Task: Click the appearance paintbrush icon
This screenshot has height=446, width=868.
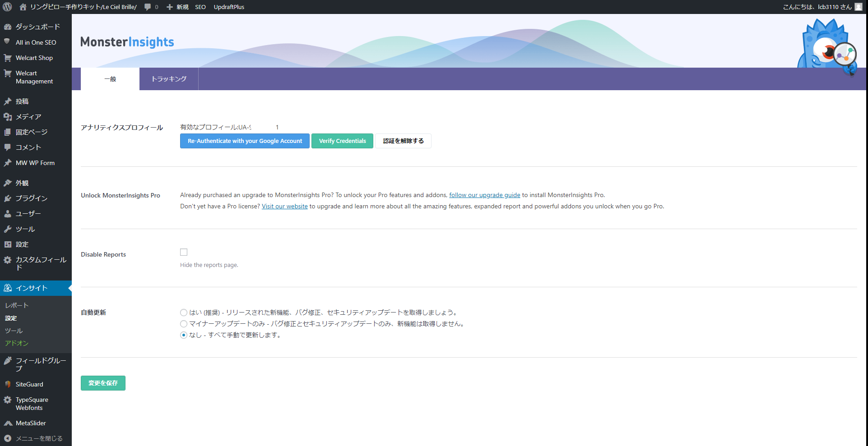Action: (x=8, y=183)
